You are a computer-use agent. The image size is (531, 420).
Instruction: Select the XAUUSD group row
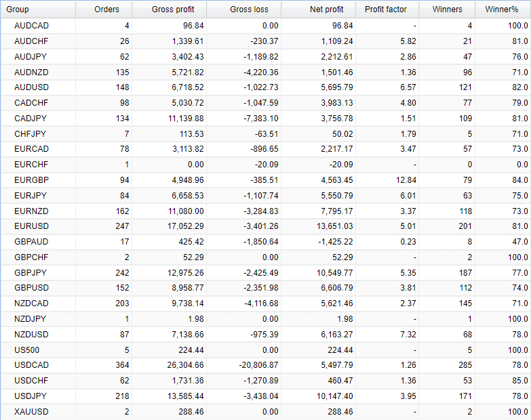click(266, 412)
